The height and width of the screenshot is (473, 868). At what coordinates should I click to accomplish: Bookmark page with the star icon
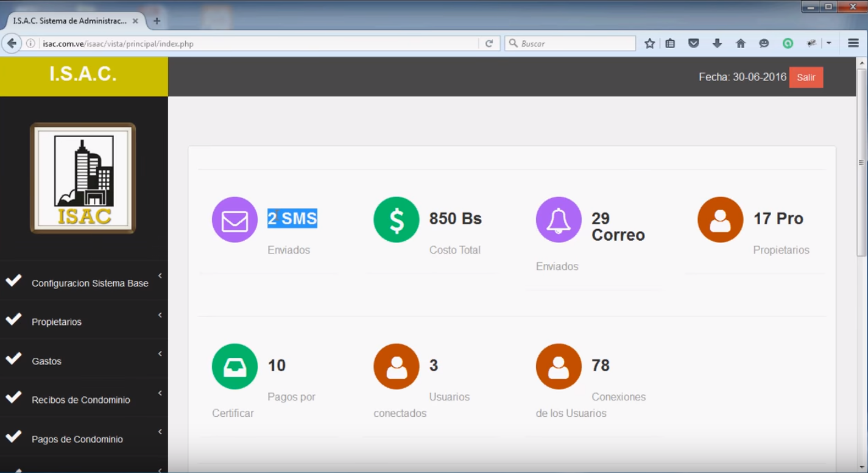coord(650,43)
